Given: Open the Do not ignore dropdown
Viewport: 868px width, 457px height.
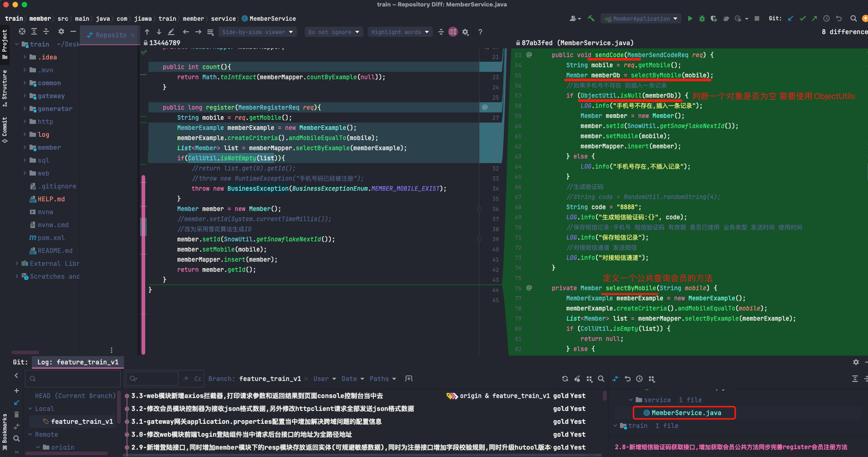Looking at the screenshot, I should 334,32.
